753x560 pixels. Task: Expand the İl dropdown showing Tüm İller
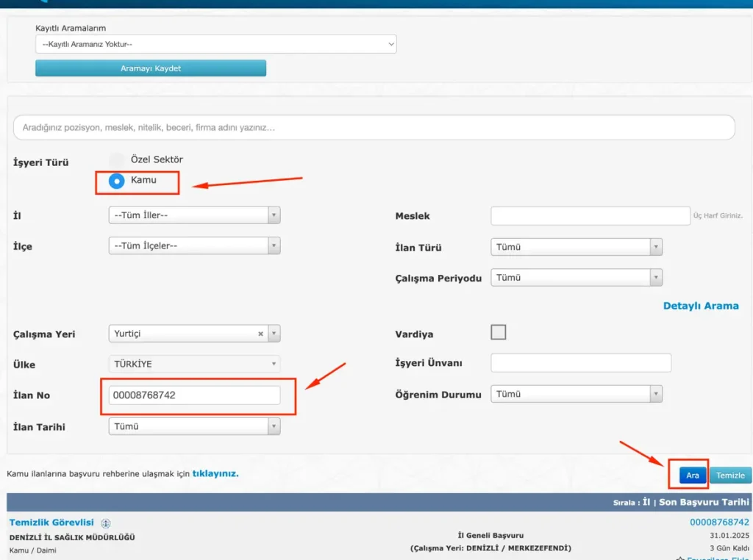tap(194, 215)
